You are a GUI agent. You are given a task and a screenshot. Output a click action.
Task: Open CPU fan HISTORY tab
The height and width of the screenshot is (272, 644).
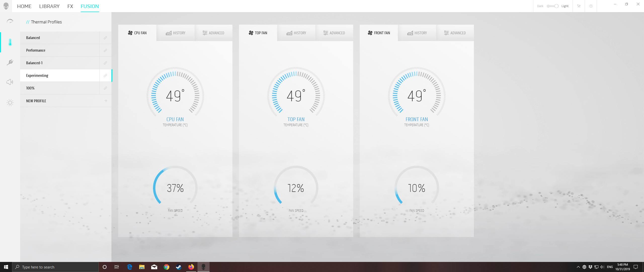click(176, 33)
